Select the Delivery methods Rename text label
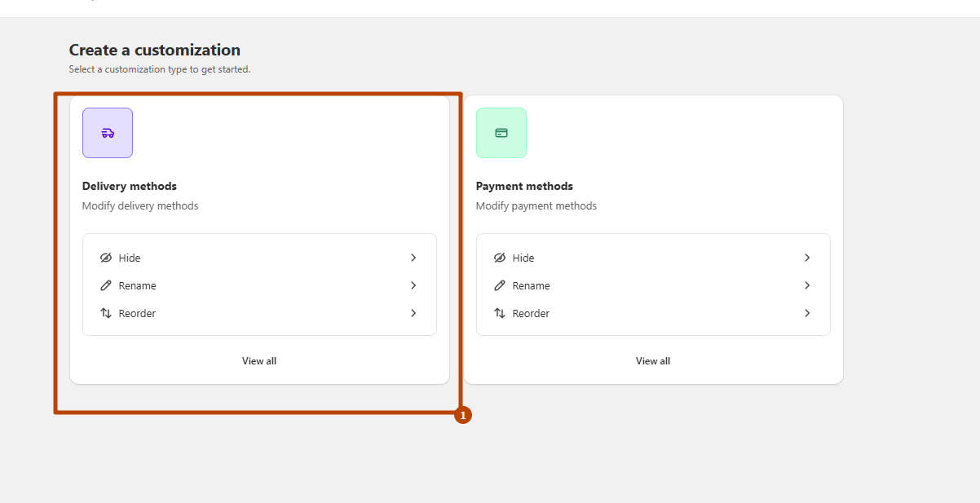The image size is (980, 503). pos(137,285)
